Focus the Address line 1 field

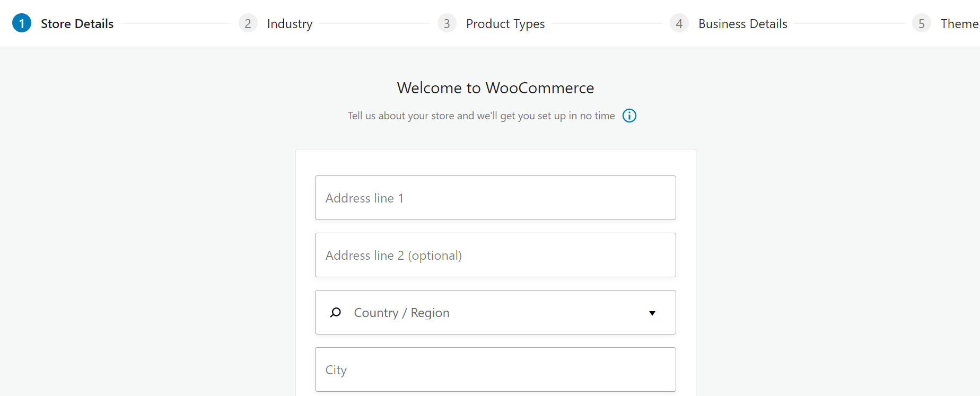(x=495, y=198)
